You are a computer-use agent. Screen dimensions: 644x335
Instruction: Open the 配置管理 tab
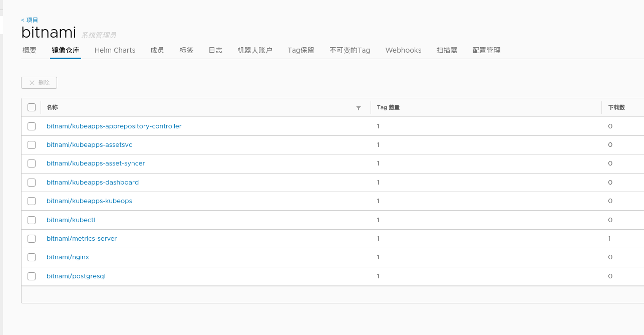tap(486, 50)
